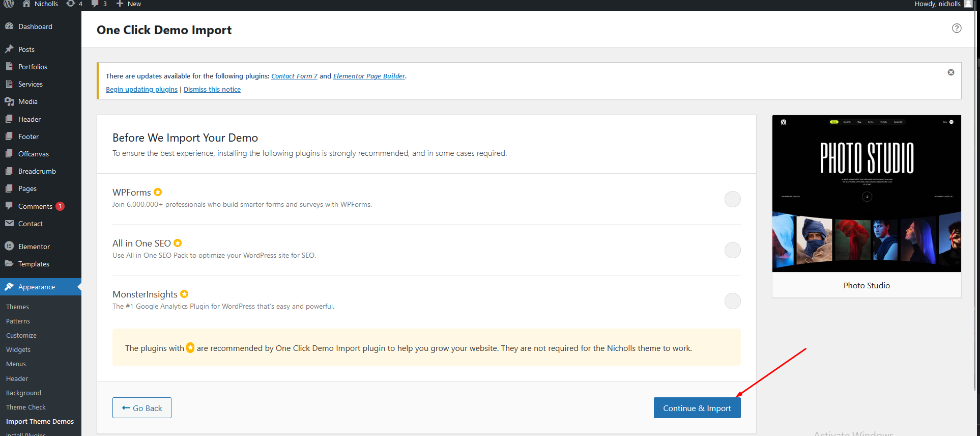Toggle the All in One SEO plugin checkbox
The image size is (980, 436).
[732, 250]
